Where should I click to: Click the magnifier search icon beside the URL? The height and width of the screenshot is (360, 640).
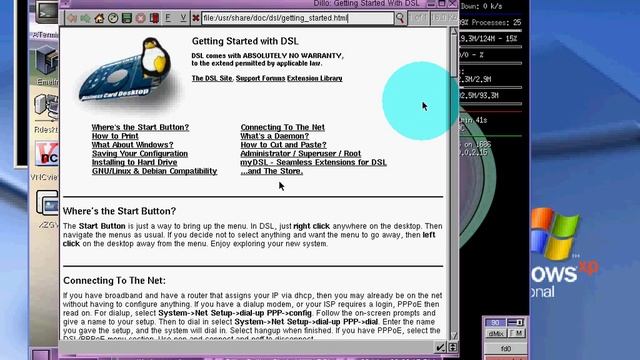(x=400, y=18)
